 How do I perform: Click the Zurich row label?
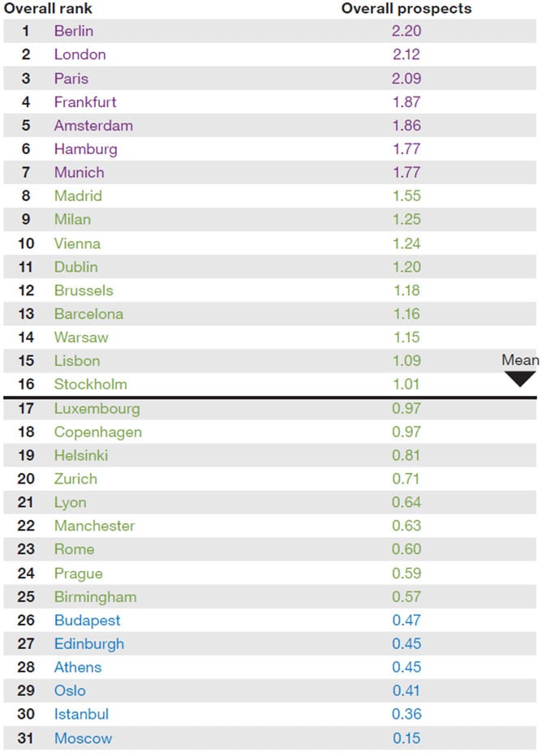[x=75, y=479]
